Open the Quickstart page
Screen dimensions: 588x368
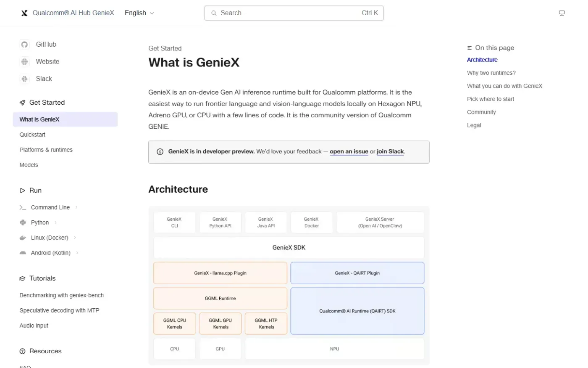(32, 135)
